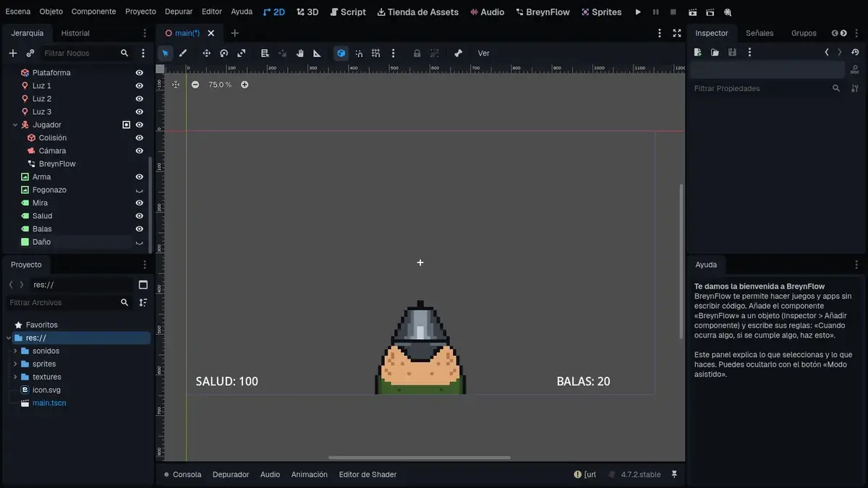
Task: Create new resource in Inspector
Action: pyautogui.click(x=697, y=52)
